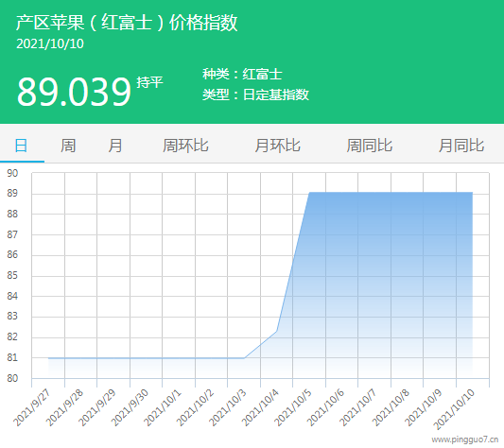The width and height of the screenshot is (504, 448).
Task: Select the 月 monthly tab
Action: (115, 146)
